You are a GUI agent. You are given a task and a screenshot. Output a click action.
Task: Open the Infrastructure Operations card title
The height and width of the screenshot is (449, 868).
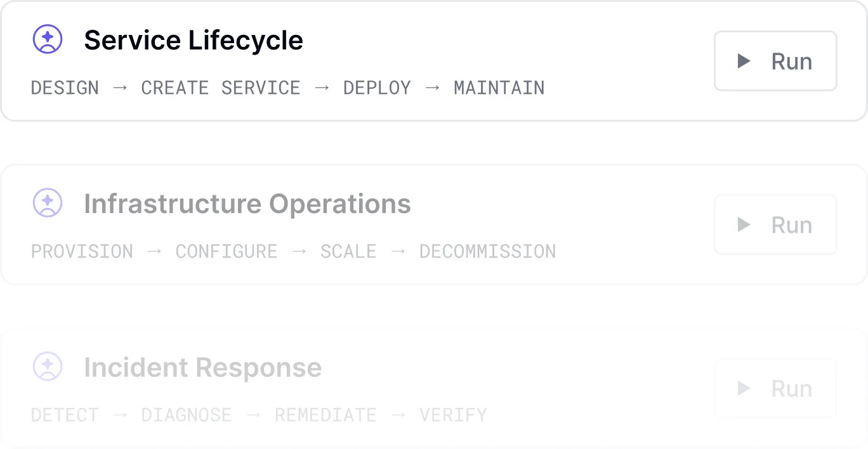[x=247, y=203]
